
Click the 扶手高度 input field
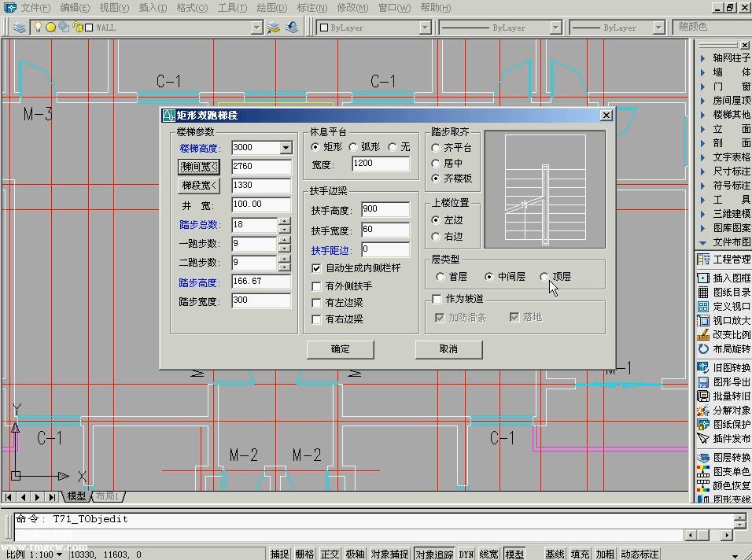coord(385,209)
